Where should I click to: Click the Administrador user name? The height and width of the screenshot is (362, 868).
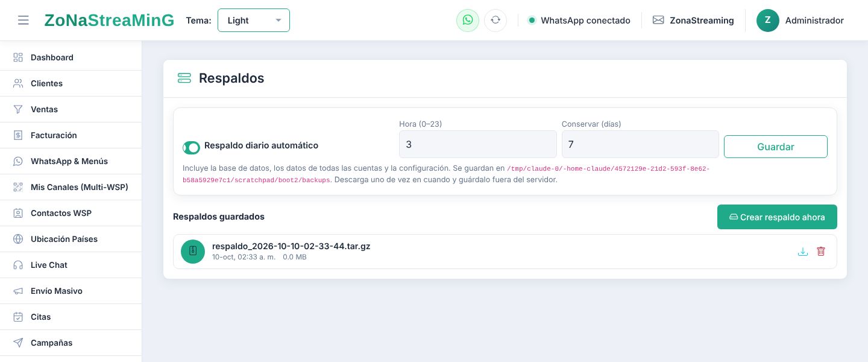coord(814,21)
